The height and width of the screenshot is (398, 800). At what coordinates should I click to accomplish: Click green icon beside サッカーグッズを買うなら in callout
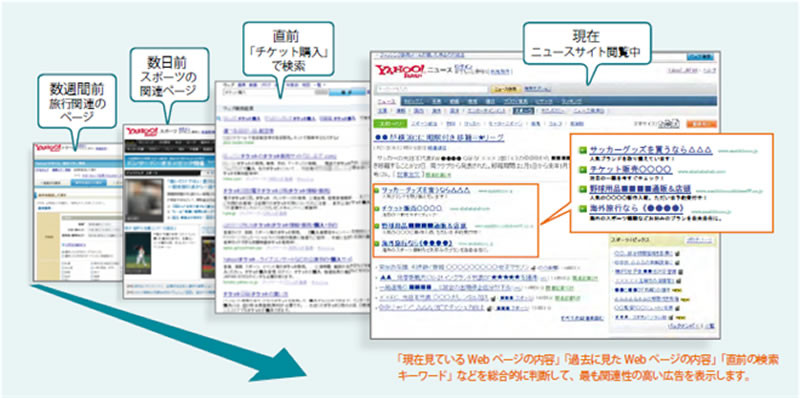[x=582, y=150]
